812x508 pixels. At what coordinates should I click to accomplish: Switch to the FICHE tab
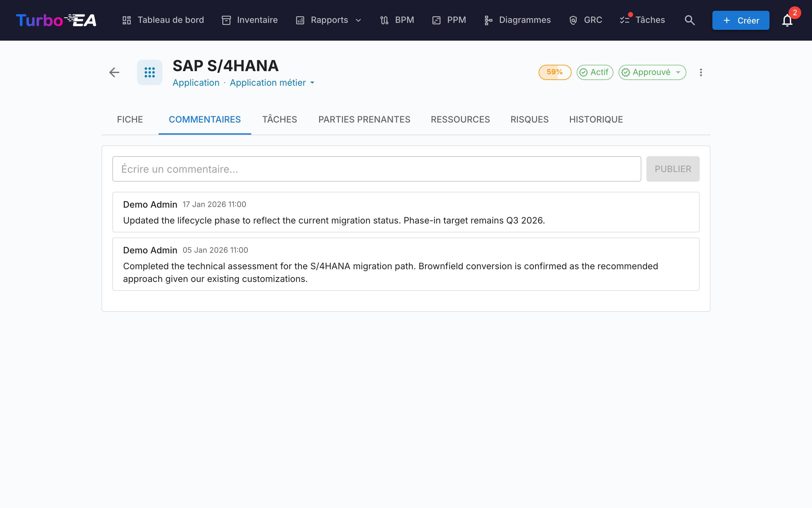[x=130, y=120]
